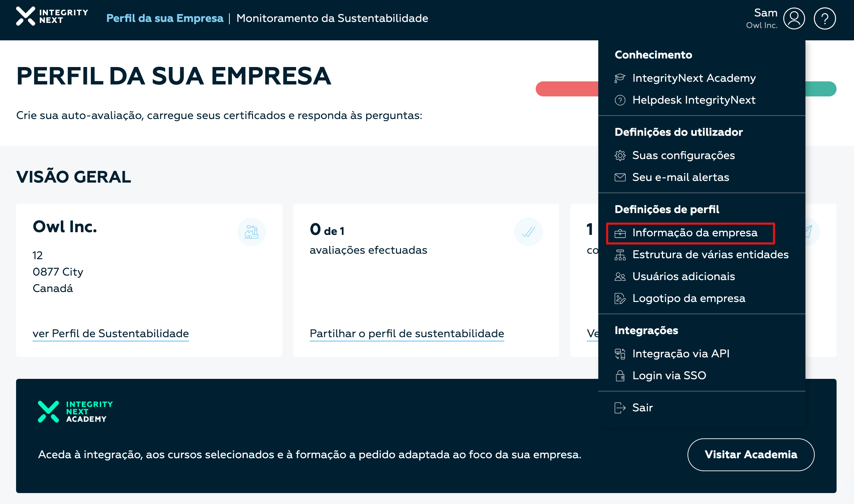This screenshot has width=854, height=504.
Task: Open Informação da empresa menu item
Action: (694, 233)
